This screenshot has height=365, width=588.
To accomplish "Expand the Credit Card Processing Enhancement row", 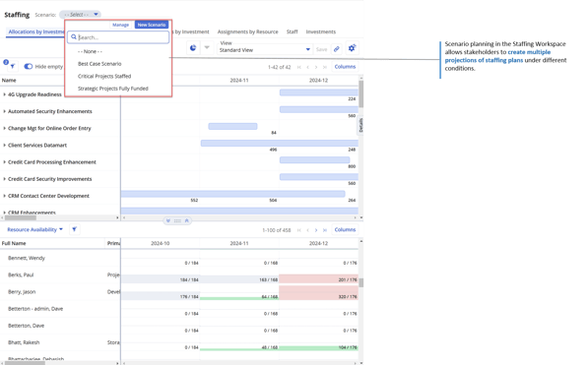I will (4, 162).
